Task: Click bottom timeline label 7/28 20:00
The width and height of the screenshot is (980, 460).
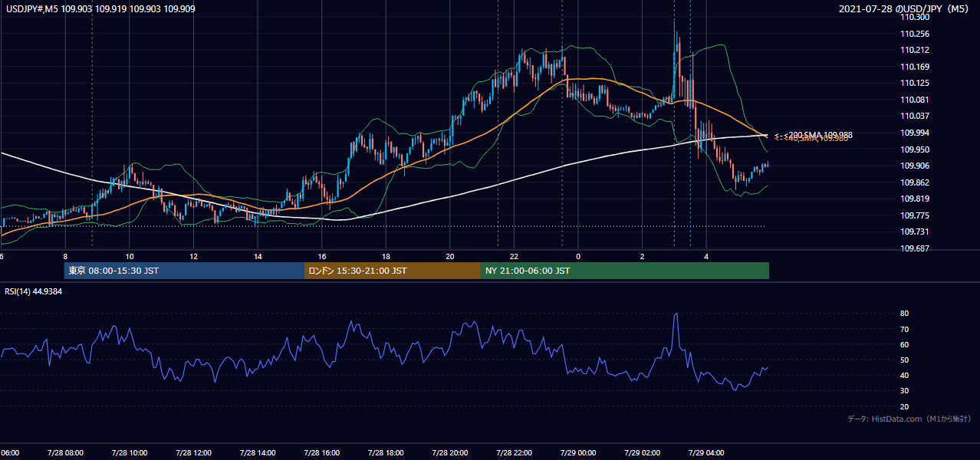Action: (450, 452)
